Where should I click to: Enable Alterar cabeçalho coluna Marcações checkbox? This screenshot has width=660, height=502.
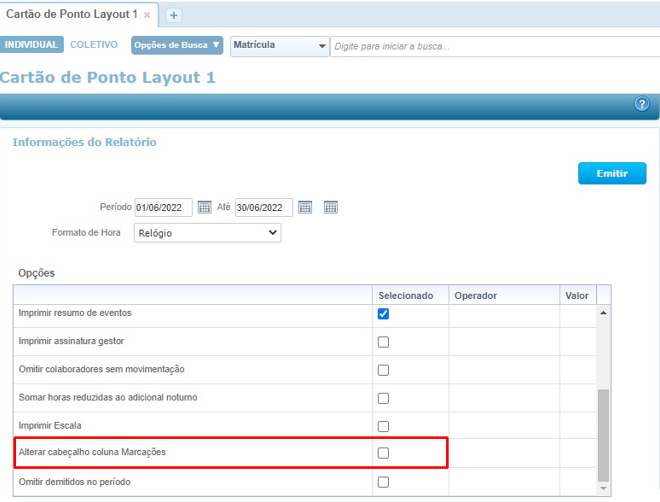383,454
